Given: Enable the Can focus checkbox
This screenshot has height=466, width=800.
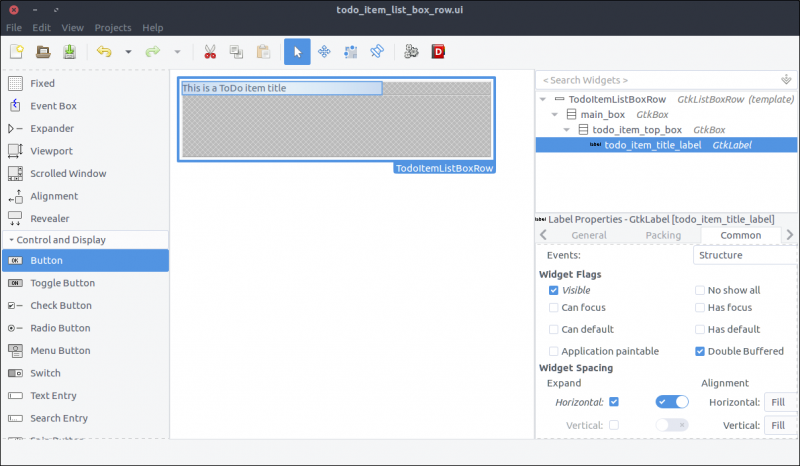Looking at the screenshot, I should pyautogui.click(x=554, y=308).
